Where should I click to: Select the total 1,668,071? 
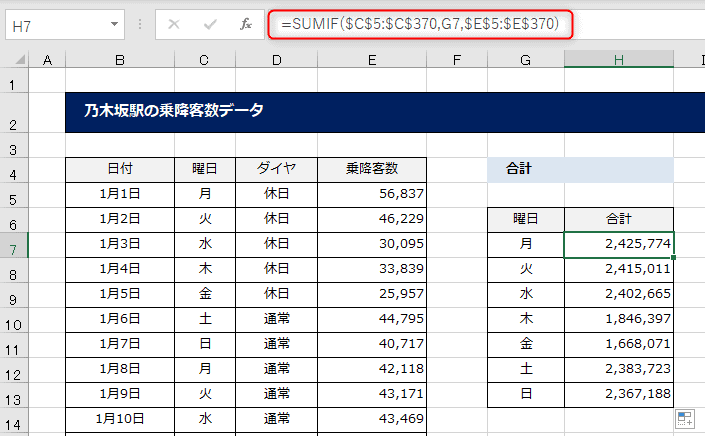(619, 345)
